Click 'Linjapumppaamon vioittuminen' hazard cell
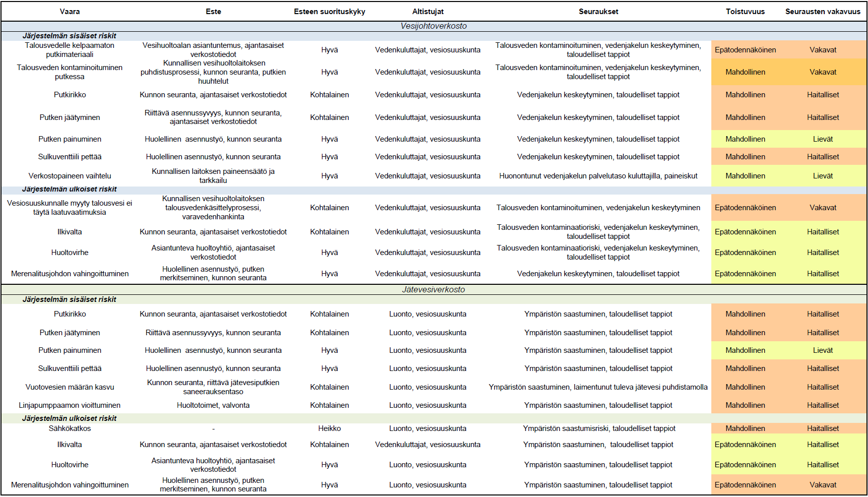This screenshot has width=868, height=497. pos(70,405)
